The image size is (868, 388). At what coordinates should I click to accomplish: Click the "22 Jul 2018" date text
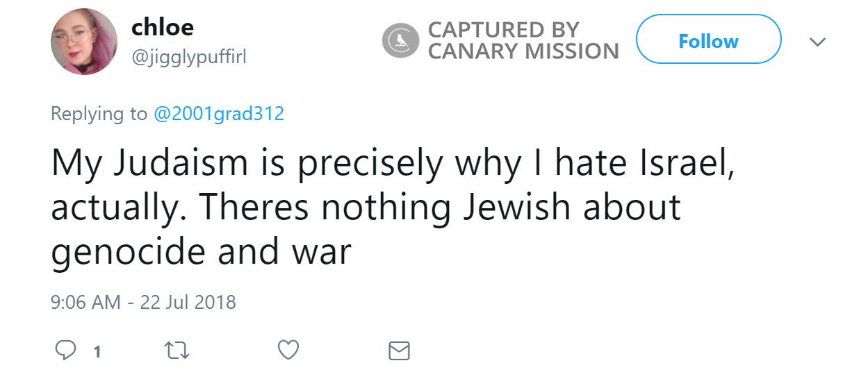click(x=188, y=303)
